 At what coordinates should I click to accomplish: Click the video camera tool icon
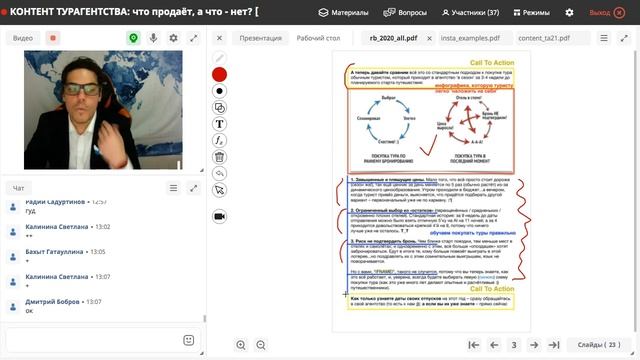(x=219, y=216)
